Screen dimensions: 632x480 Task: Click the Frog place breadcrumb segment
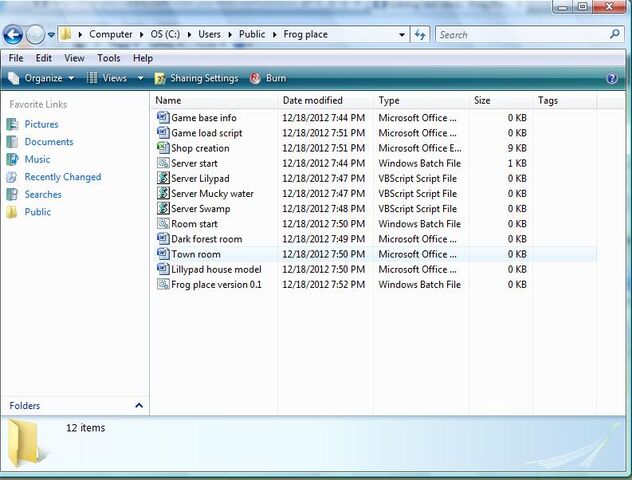coord(306,34)
